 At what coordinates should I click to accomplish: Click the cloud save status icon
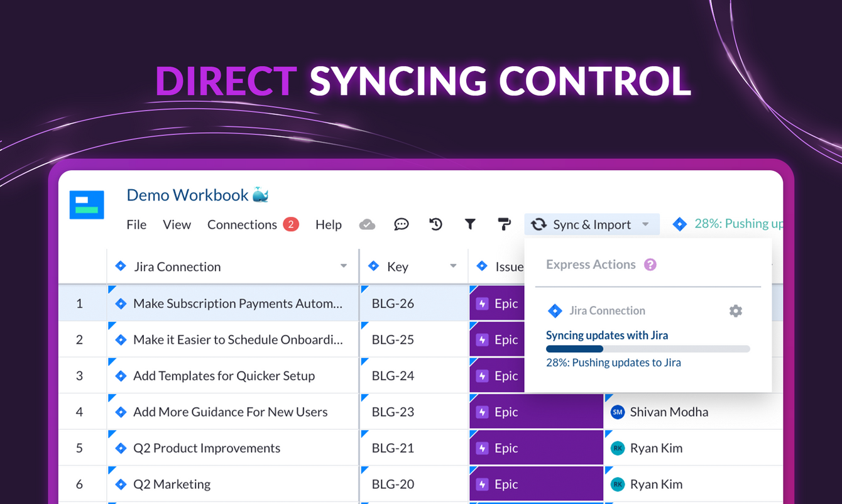[x=367, y=224]
